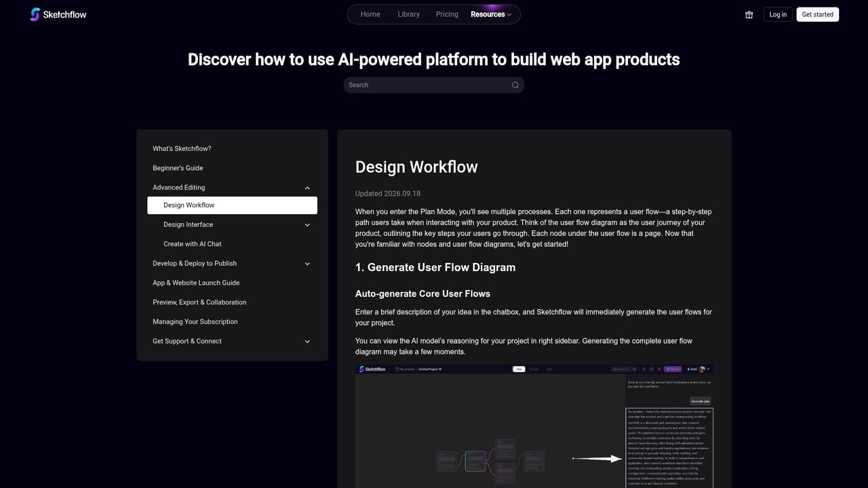Open What's Sketchflow? sidebar page
This screenshot has height=488, width=868.
(182, 148)
